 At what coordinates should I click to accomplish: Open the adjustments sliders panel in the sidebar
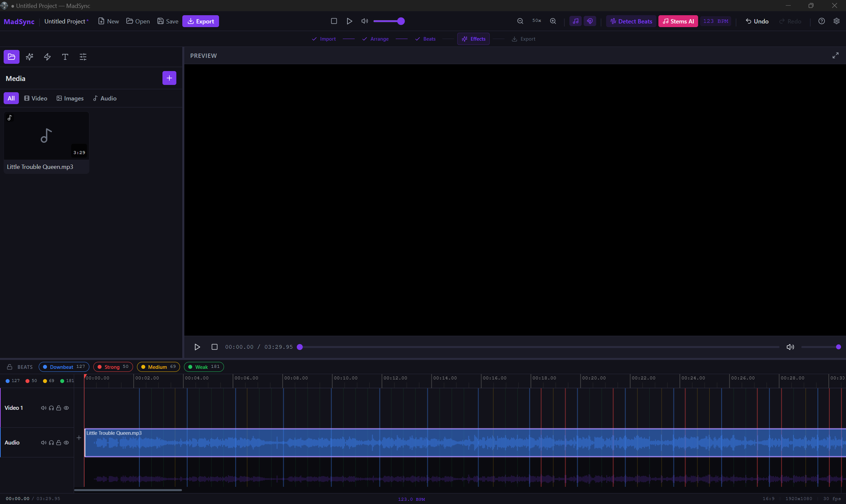(83, 57)
